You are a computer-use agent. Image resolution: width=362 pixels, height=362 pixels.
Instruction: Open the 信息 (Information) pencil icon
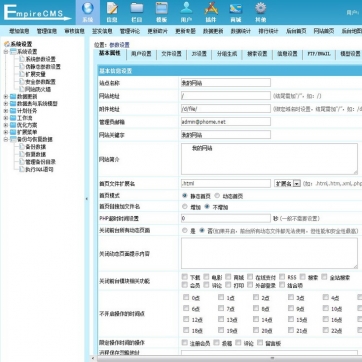click(x=112, y=12)
